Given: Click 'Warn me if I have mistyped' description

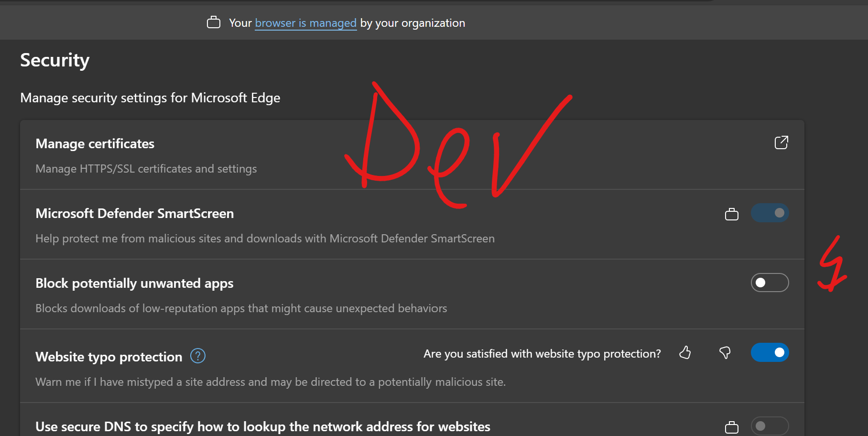Looking at the screenshot, I should pyautogui.click(x=271, y=382).
